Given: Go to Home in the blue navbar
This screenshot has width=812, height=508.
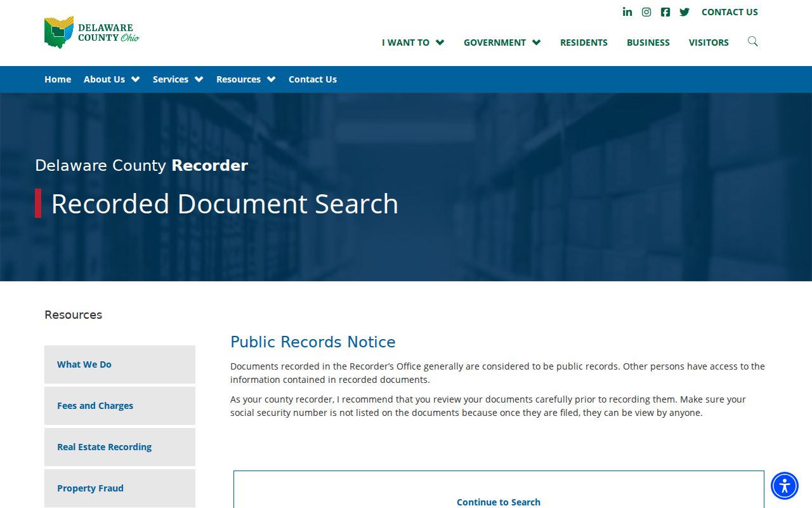Looking at the screenshot, I should pyautogui.click(x=58, y=79).
